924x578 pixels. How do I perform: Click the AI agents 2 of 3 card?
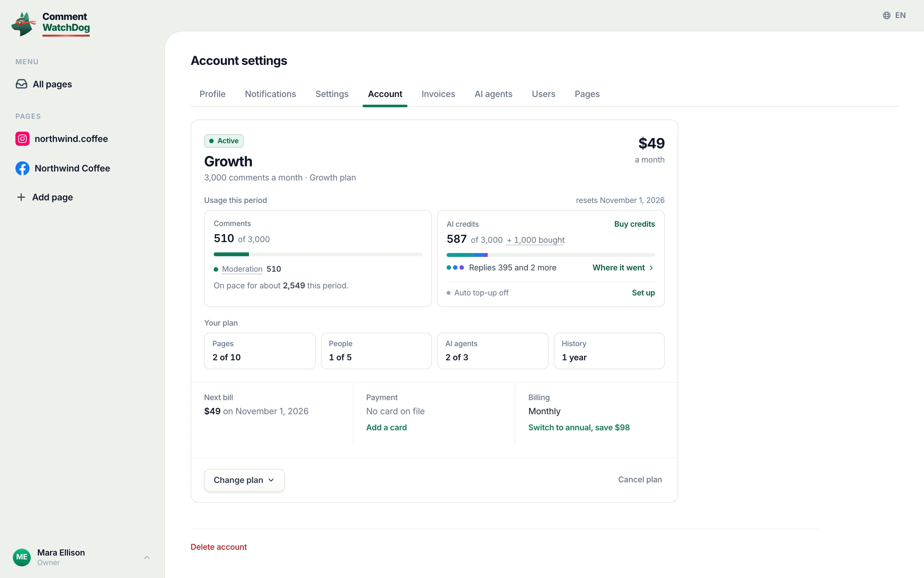(492, 351)
